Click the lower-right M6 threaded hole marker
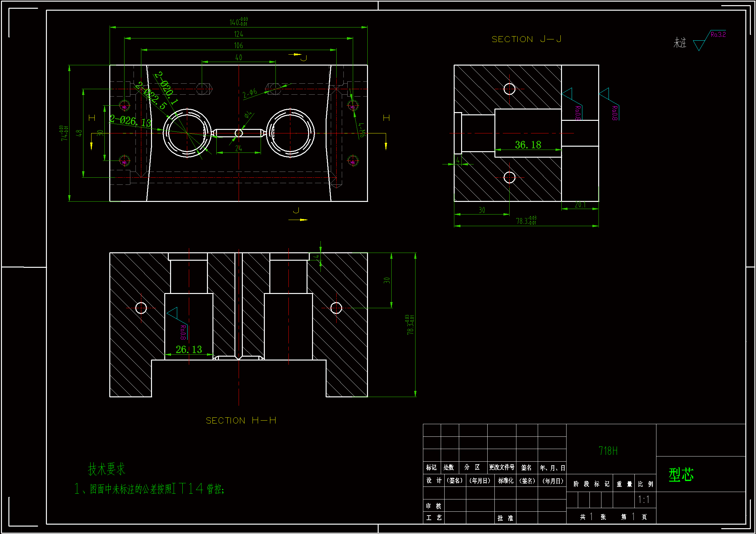Image resolution: width=756 pixels, height=534 pixels. [353, 161]
